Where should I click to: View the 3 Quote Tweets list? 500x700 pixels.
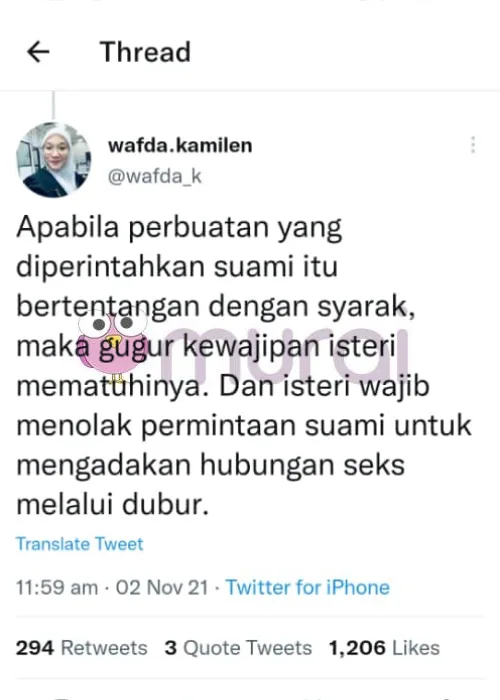pos(238,648)
